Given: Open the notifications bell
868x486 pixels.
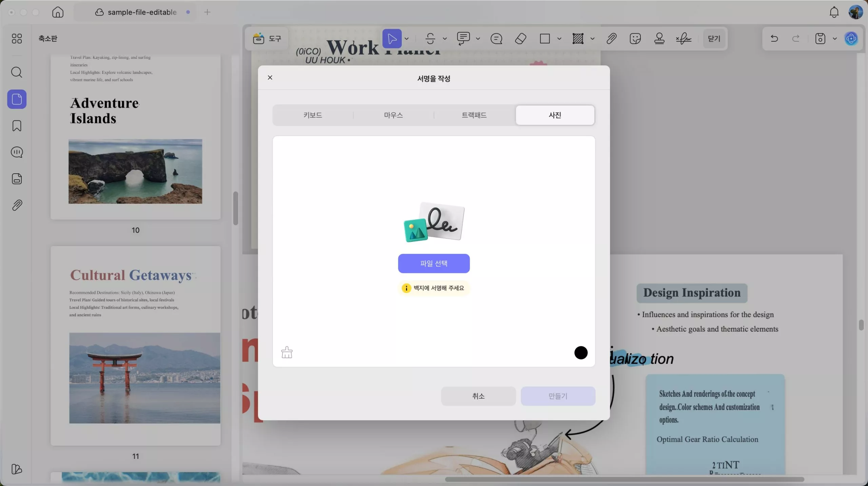Looking at the screenshot, I should (x=834, y=12).
